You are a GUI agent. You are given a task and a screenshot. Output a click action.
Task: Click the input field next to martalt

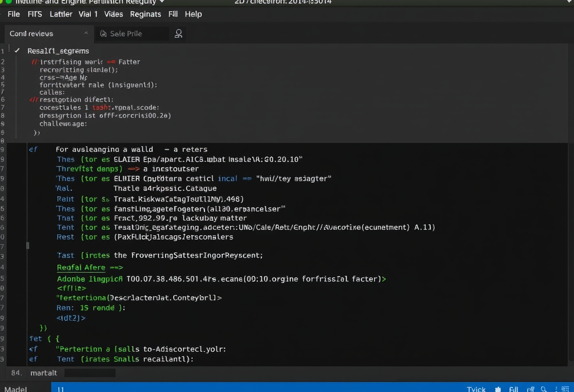click(90, 373)
